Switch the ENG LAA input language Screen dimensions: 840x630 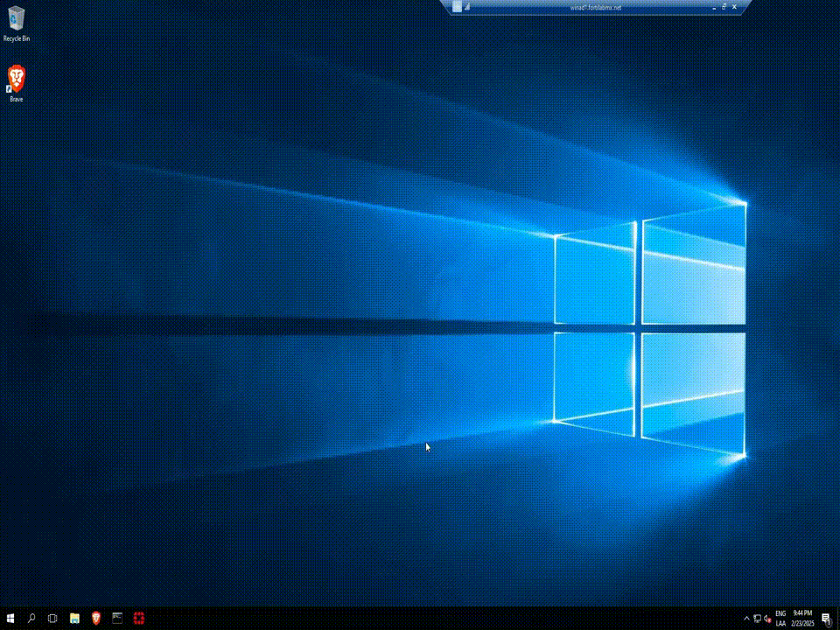780,619
